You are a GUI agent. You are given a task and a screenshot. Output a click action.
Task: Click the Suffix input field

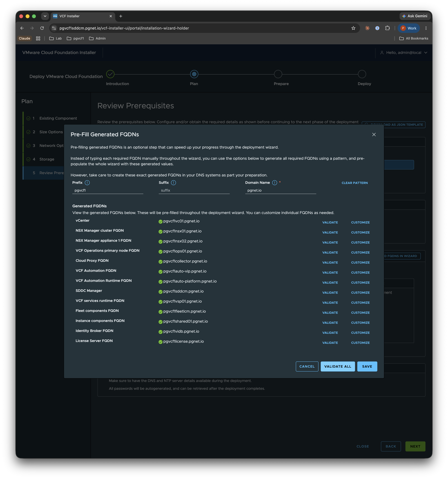[x=194, y=190]
